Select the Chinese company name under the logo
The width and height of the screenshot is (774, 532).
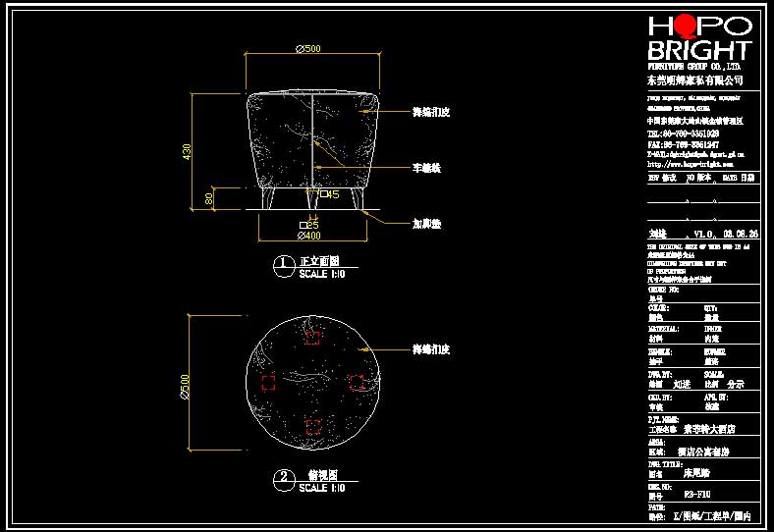point(695,80)
